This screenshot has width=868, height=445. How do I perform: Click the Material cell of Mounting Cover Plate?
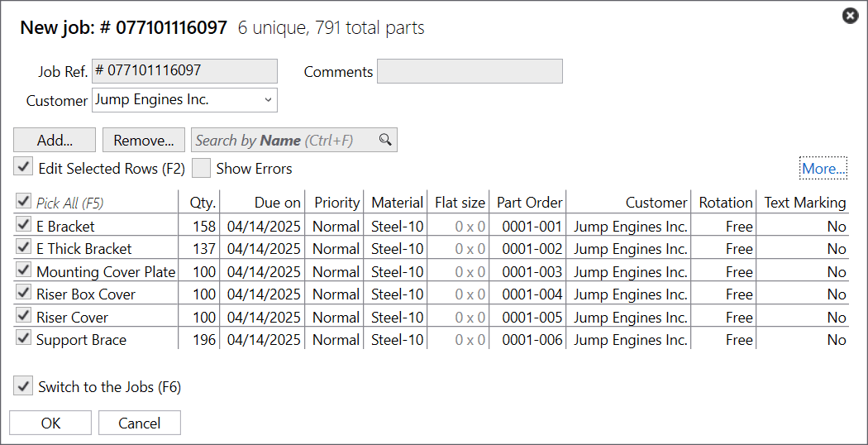coord(397,272)
